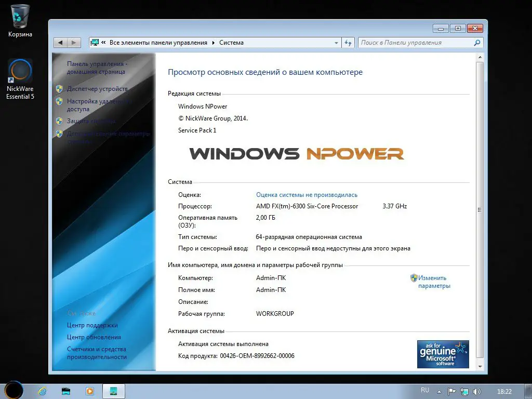Minimize the Система window
The height and width of the screenshot is (399, 532).
(441, 28)
